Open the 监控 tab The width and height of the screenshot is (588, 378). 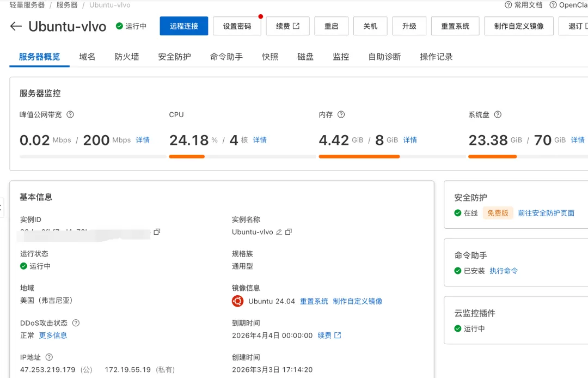pos(341,57)
